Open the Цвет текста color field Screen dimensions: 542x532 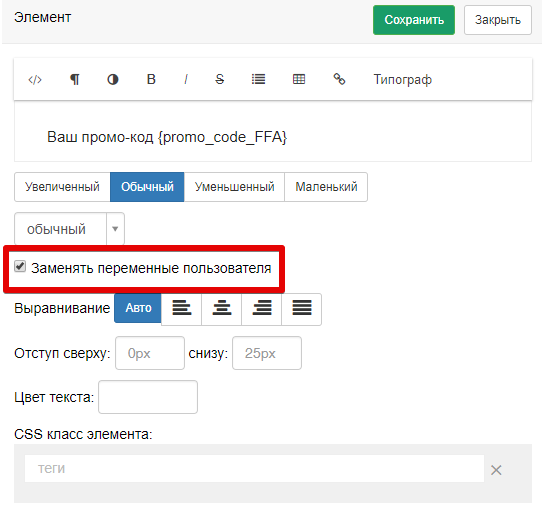point(148,397)
